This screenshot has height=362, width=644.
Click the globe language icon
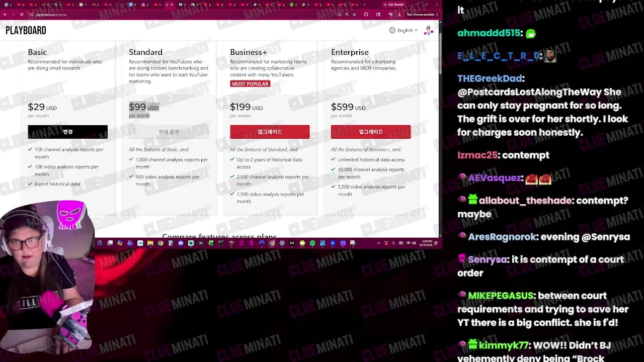[x=392, y=30]
